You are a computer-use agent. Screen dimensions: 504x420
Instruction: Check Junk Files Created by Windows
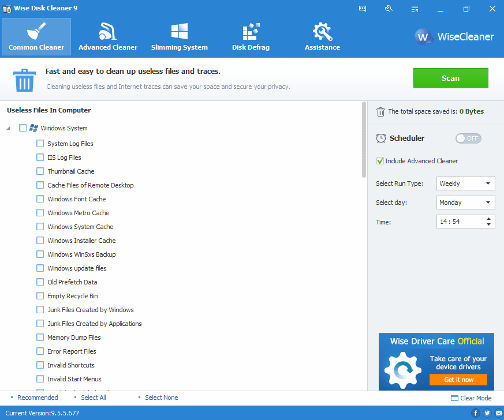tap(40, 310)
